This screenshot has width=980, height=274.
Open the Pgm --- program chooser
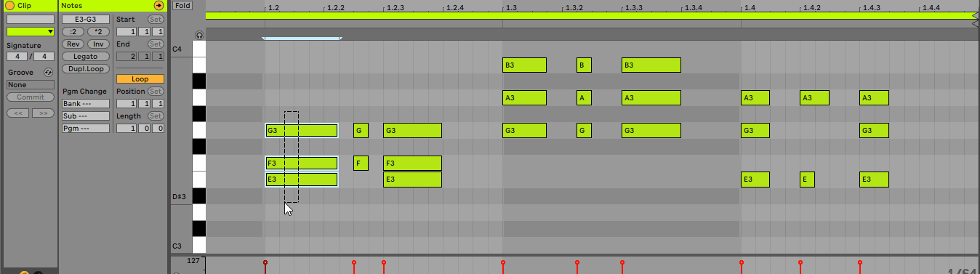[x=85, y=128]
